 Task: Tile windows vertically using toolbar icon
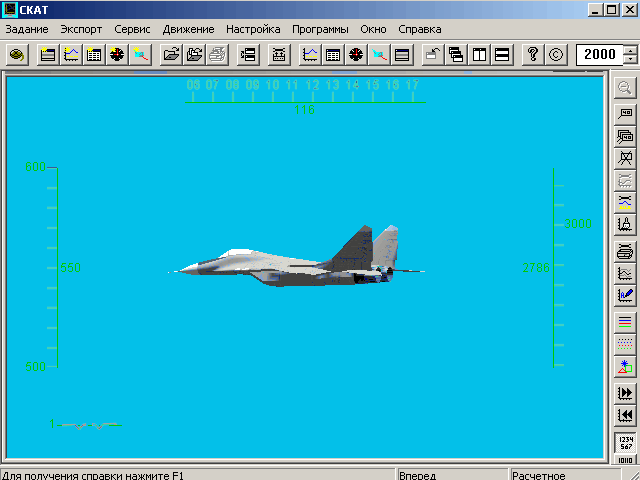point(479,54)
